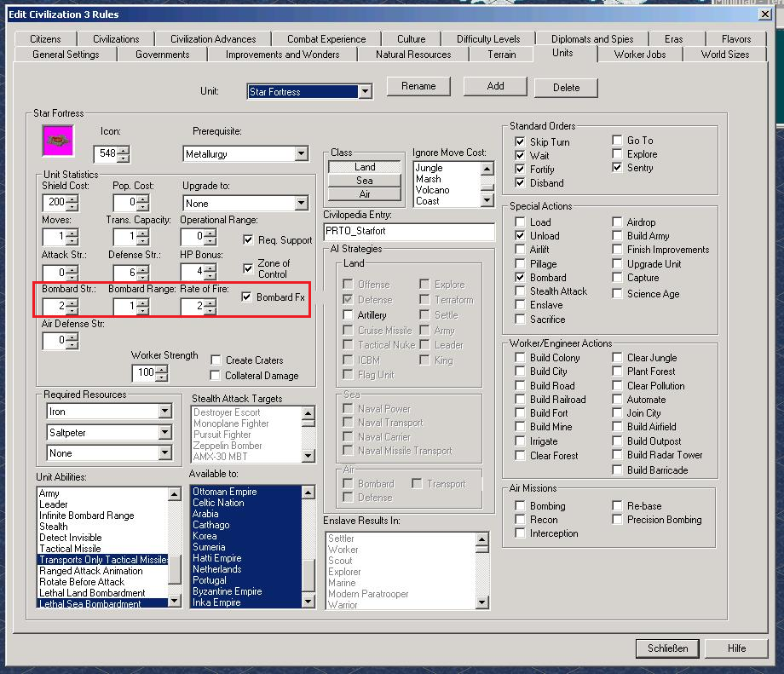
Task: Click the Shield Cost stepper arrows
Action: [x=72, y=203]
